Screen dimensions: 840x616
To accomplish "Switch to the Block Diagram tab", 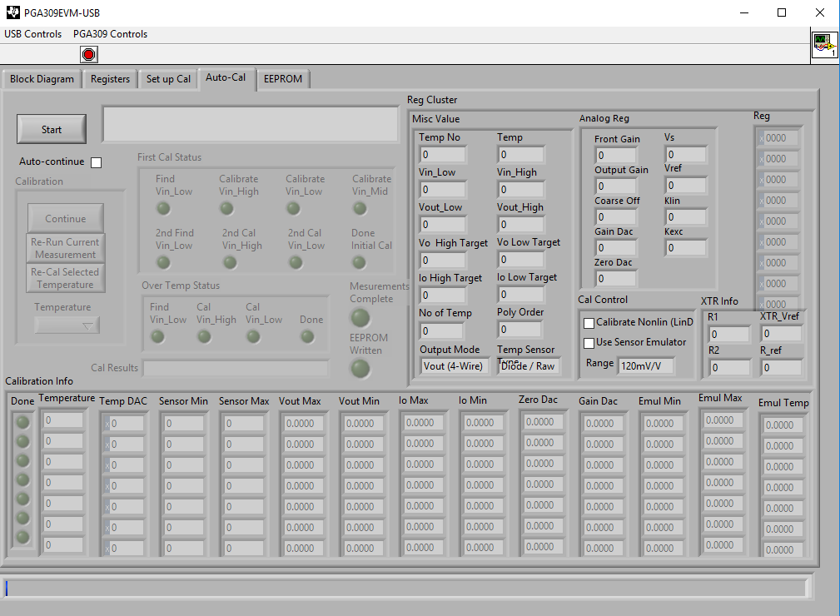I will (x=42, y=79).
